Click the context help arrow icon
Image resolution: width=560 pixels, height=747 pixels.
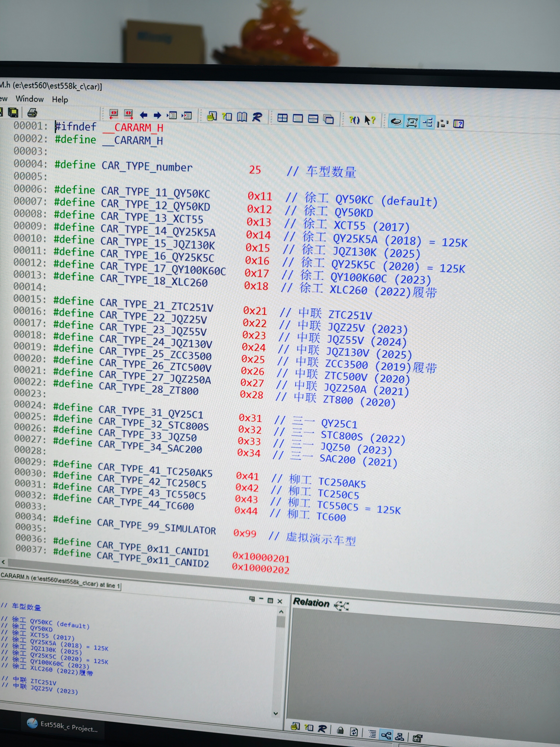370,120
